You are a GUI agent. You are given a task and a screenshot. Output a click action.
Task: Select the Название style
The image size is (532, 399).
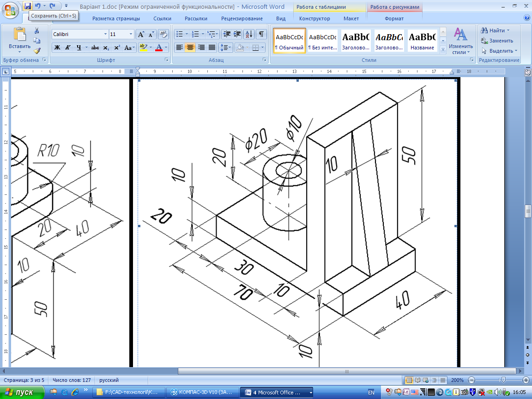[422, 41]
